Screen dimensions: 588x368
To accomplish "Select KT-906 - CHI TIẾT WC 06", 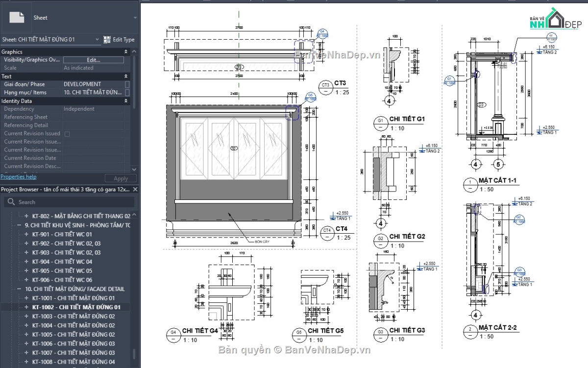I will pyautogui.click(x=62, y=280).
